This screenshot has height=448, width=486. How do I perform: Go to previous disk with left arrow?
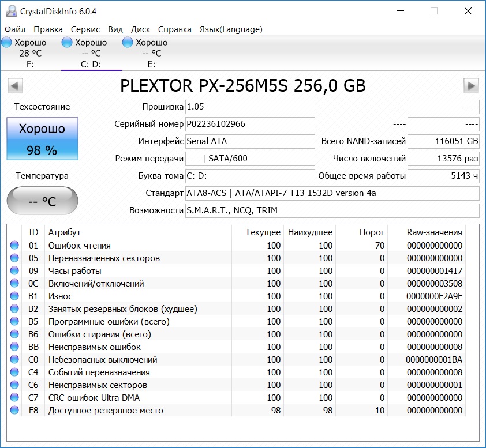tap(15, 85)
